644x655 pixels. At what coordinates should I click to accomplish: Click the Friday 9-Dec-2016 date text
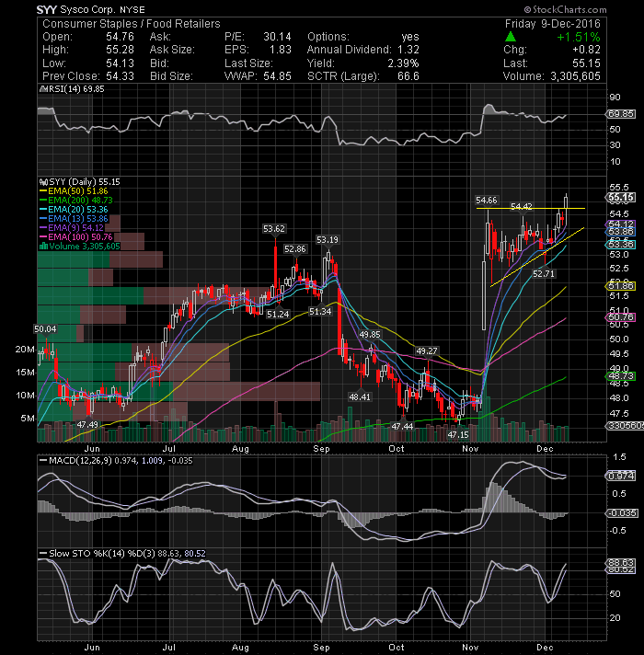(x=552, y=24)
